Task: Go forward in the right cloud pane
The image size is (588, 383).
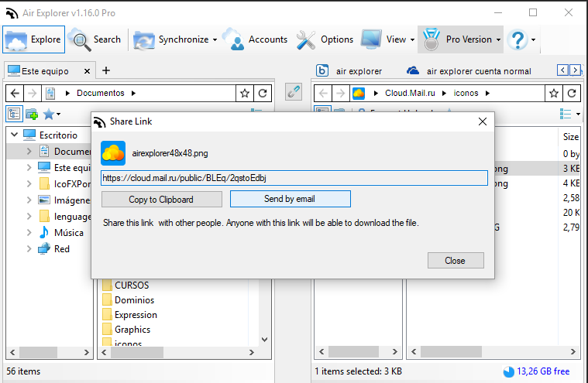Action: pyautogui.click(x=341, y=93)
